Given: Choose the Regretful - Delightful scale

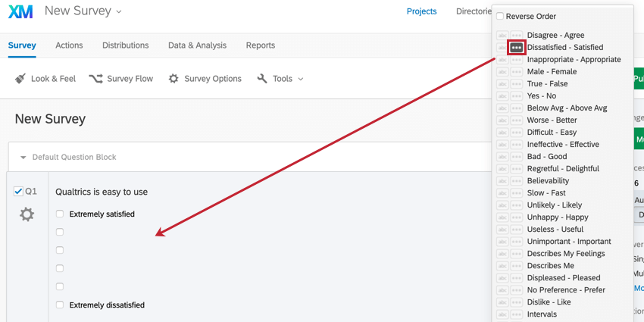Looking at the screenshot, I should [x=563, y=169].
